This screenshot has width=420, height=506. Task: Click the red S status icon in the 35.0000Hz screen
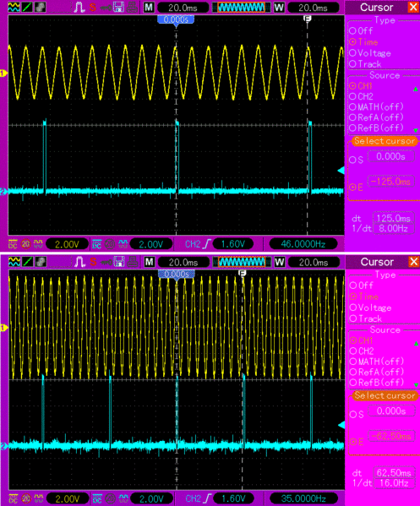pyautogui.click(x=94, y=262)
